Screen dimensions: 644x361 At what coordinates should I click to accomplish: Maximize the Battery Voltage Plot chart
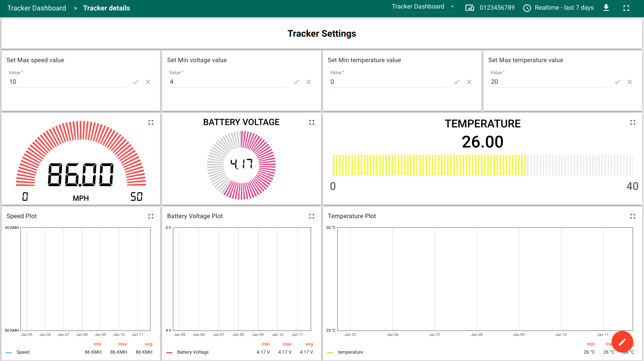[x=312, y=216]
